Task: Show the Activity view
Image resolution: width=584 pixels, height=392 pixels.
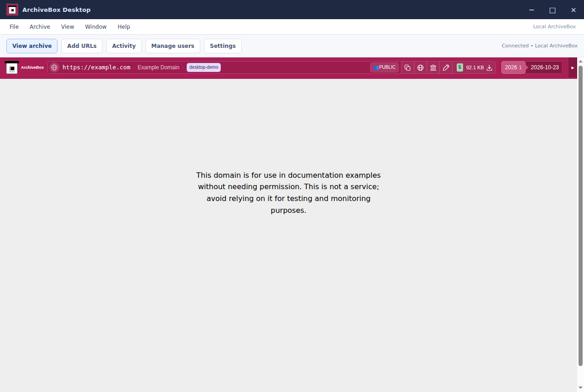Action: [x=124, y=46]
